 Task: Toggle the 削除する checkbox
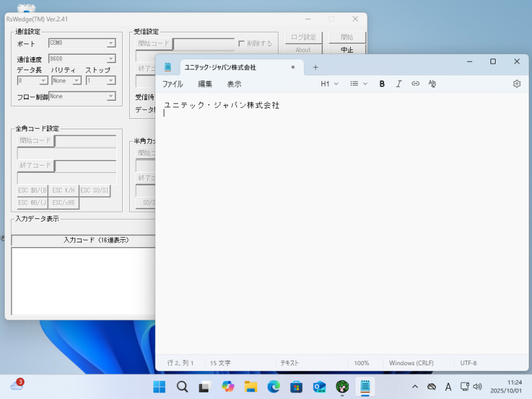[242, 44]
